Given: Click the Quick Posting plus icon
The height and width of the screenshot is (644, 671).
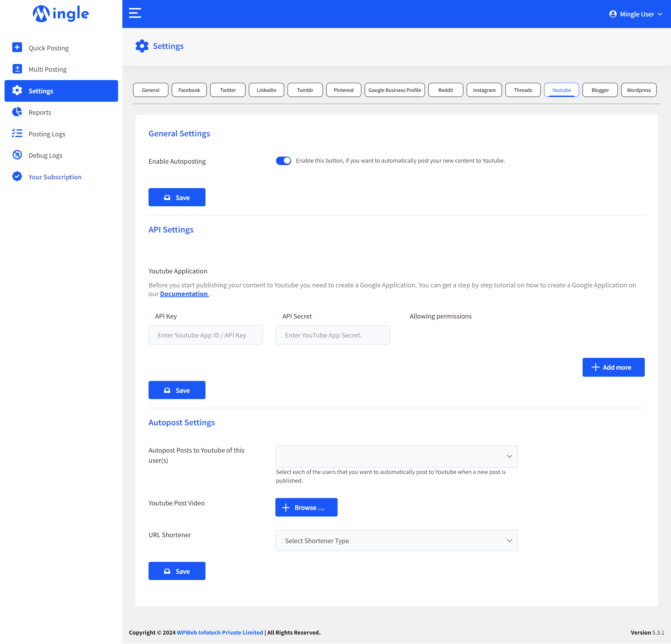Looking at the screenshot, I should coord(17,47).
